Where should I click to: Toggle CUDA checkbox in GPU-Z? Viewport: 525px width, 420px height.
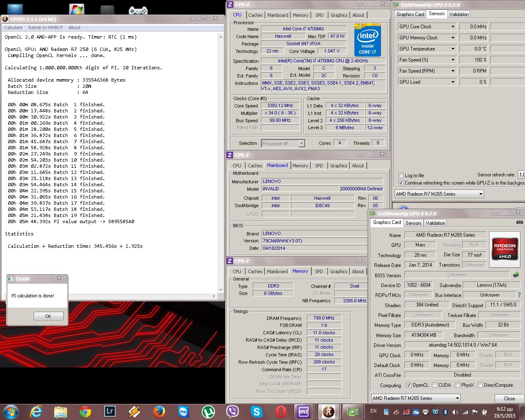434,385
